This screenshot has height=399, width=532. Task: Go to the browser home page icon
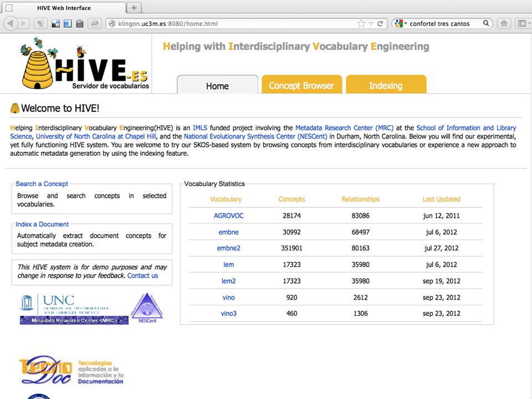(504, 23)
